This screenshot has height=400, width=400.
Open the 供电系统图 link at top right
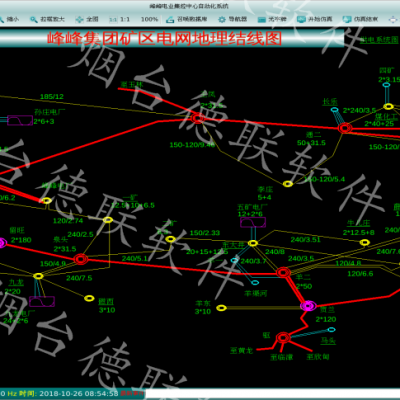point(379,40)
